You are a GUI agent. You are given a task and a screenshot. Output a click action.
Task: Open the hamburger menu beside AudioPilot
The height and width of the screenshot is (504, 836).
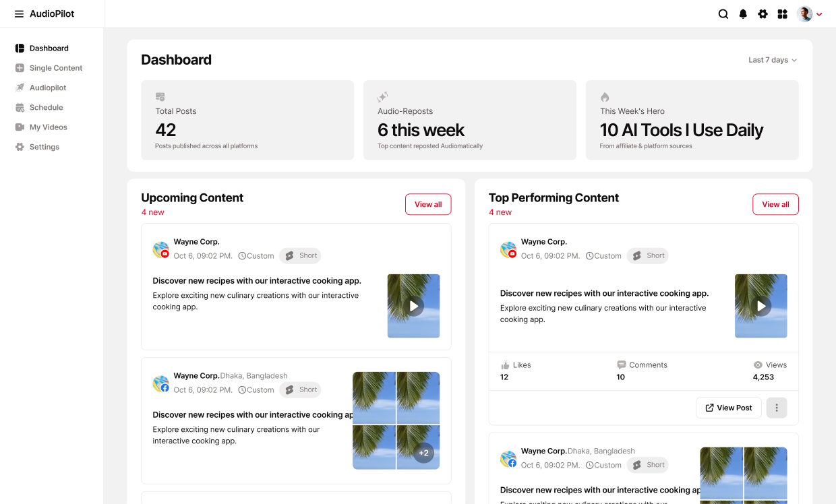[19, 14]
